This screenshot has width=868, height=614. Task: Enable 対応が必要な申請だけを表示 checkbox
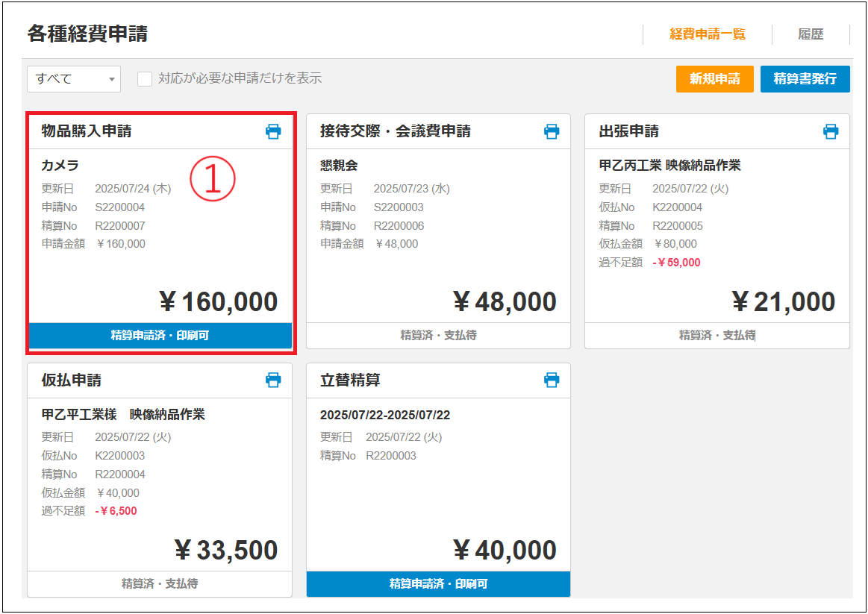pos(145,78)
